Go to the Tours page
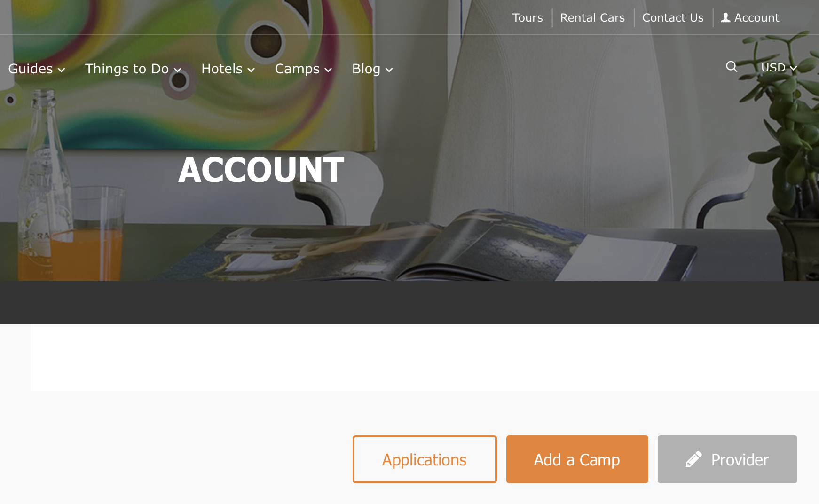 click(528, 18)
